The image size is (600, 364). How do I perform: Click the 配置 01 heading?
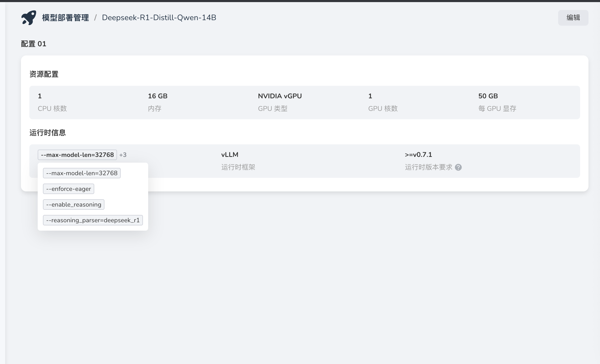34,44
